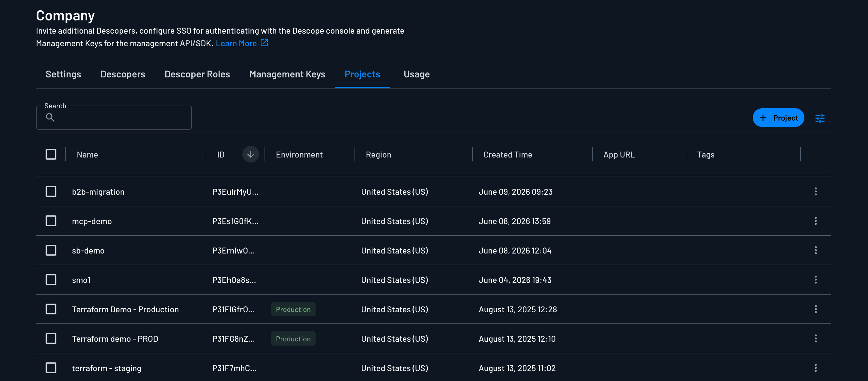Viewport: 868px width, 381px height.
Task: Click Production badge on Terraform demo - PROD row
Action: coord(293,338)
